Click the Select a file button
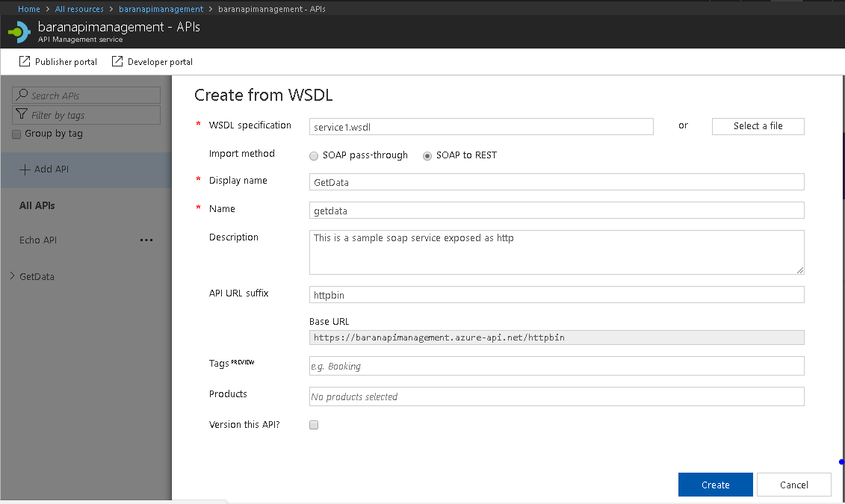Screen dimensions: 845x504 (x=758, y=126)
